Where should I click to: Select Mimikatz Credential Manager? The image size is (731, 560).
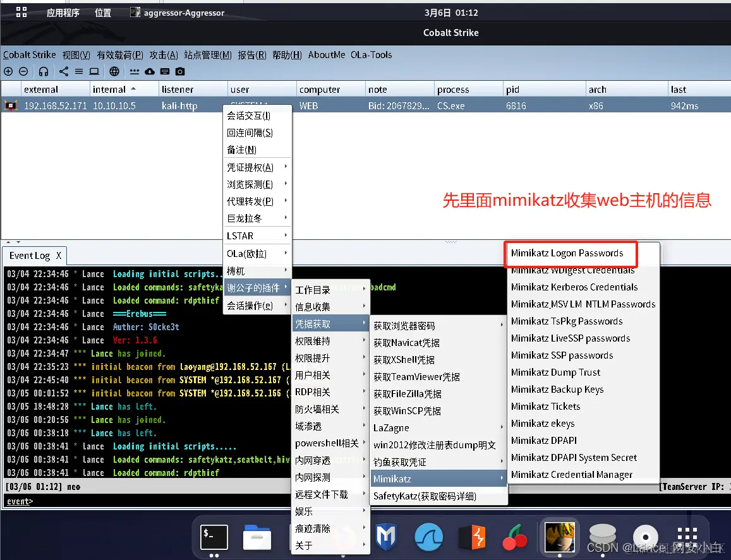tap(572, 474)
